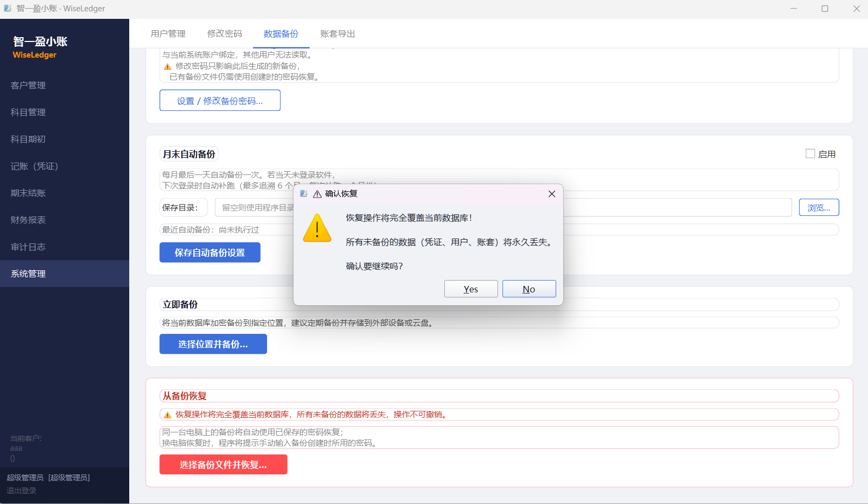
Task: Go to 科目期初 in the sidebar
Action: 65,139
